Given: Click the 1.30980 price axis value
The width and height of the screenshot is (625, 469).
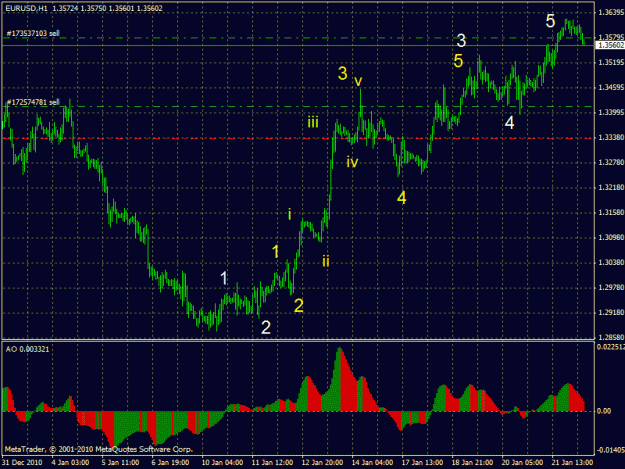Looking at the screenshot, I should [x=611, y=237].
